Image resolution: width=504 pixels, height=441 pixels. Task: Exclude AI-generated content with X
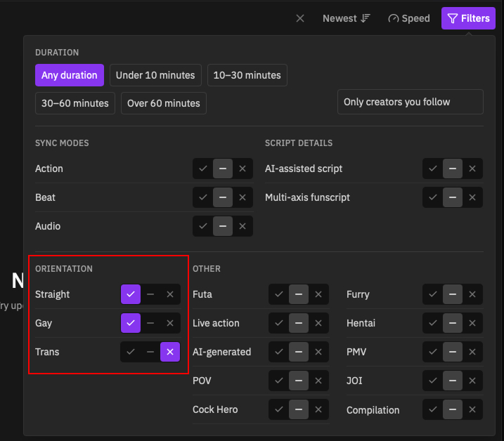[318, 352]
